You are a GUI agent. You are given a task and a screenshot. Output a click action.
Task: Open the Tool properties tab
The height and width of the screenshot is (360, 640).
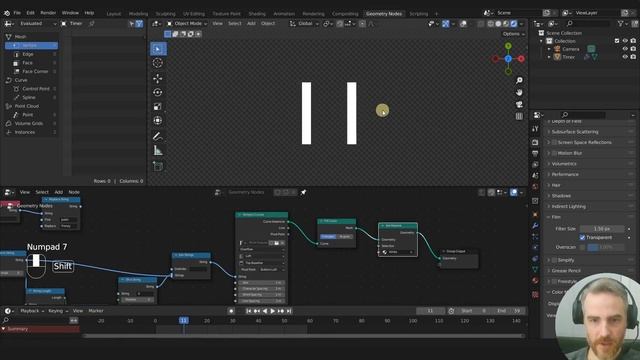[535, 129]
